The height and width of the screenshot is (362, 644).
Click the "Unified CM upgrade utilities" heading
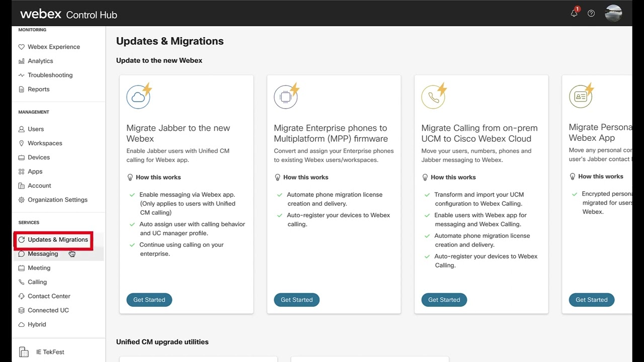(x=163, y=342)
